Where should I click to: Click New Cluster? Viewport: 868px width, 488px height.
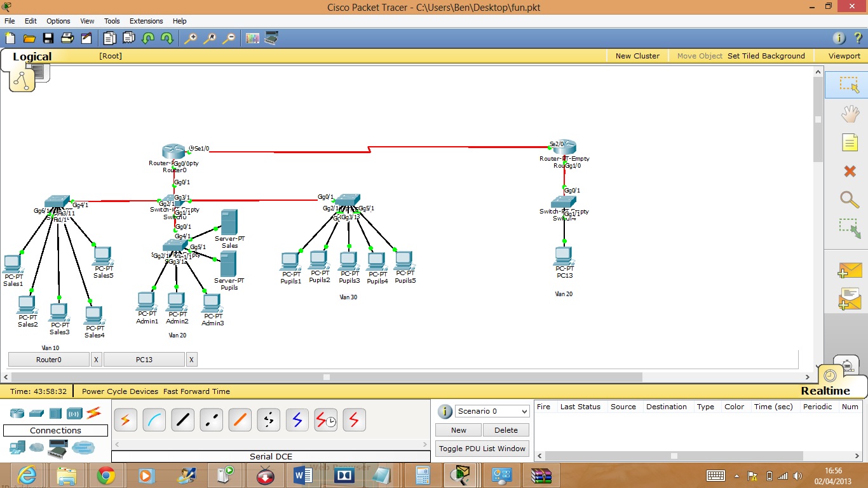(637, 56)
